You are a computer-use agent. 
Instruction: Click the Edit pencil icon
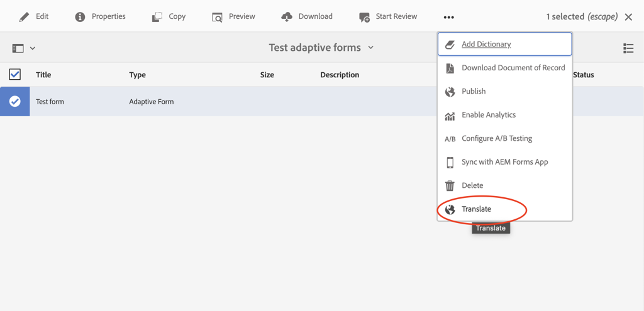24,17
